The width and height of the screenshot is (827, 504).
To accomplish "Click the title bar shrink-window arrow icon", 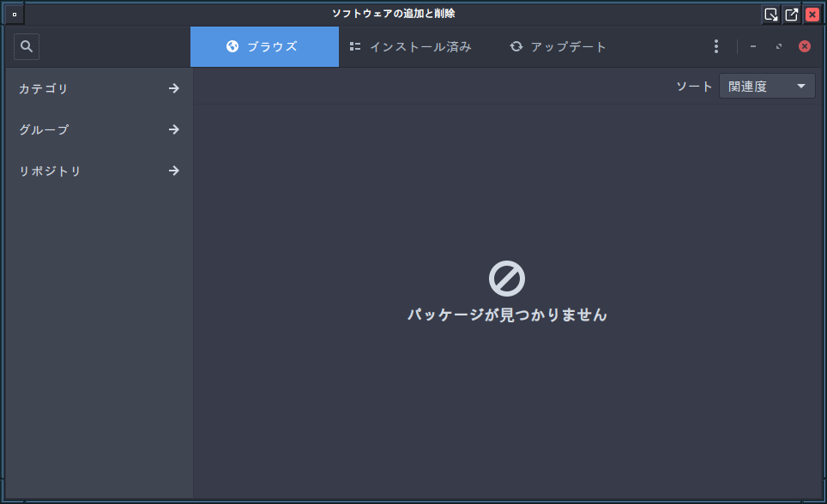I will point(771,15).
